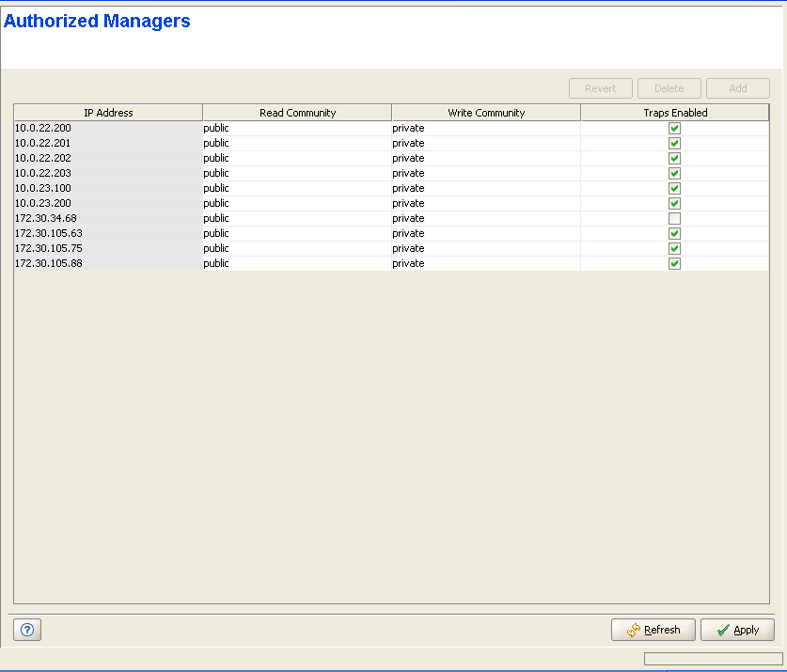Click the Apply button

pos(737,630)
